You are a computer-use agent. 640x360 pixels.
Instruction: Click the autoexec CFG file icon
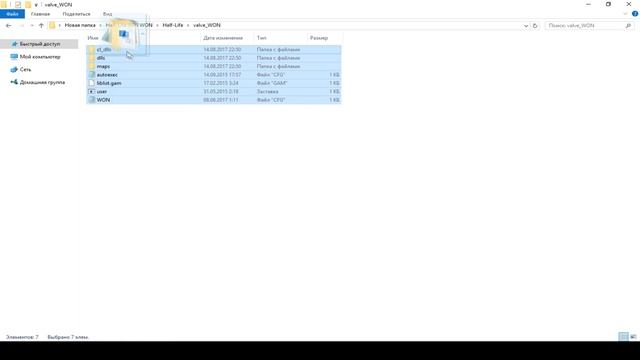(91, 75)
